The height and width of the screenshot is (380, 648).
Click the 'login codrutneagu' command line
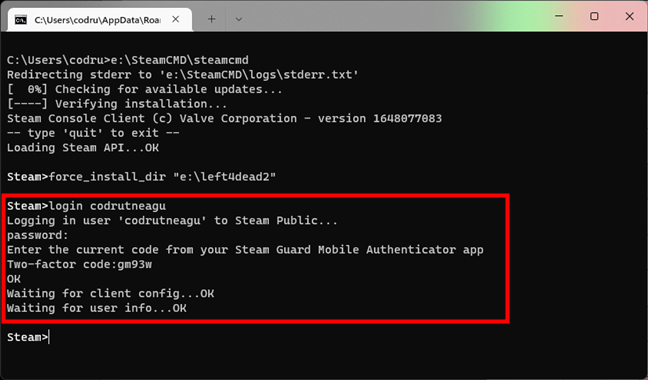pyautogui.click(x=86, y=206)
